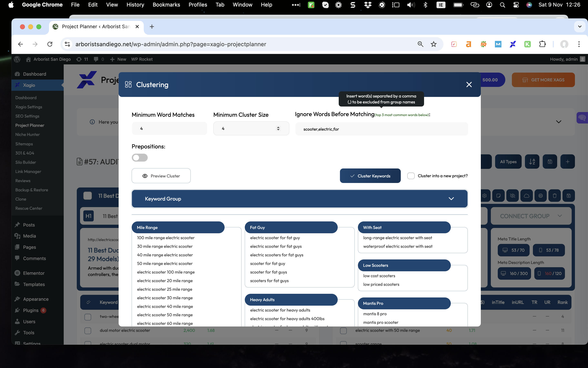588x368 pixels.
Task: Expand the Keyword Group dropdown
Action: coord(300,199)
